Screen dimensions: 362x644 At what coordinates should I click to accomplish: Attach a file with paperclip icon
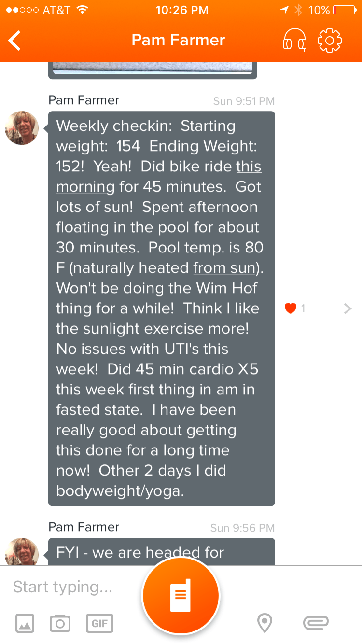[x=316, y=623]
